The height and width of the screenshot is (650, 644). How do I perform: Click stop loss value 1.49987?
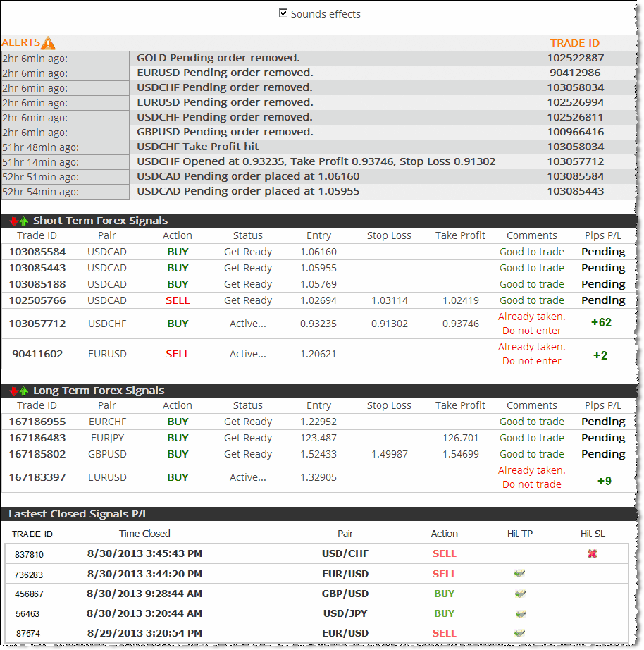[x=390, y=454]
